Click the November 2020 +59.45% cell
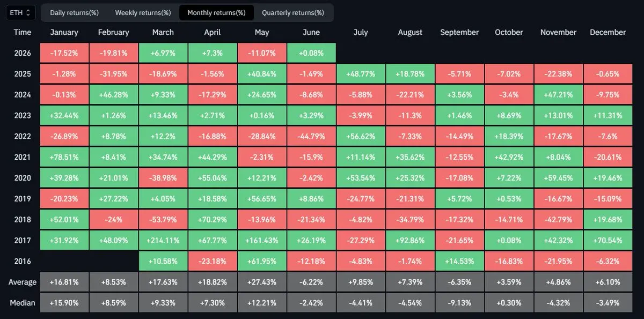Image resolution: width=644 pixels, height=319 pixels. pos(558,178)
